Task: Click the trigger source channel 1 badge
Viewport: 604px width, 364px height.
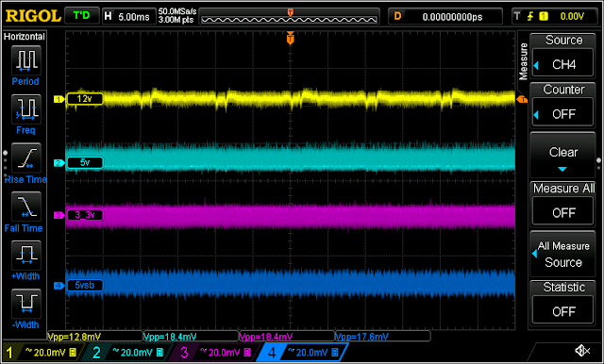Action: point(544,16)
